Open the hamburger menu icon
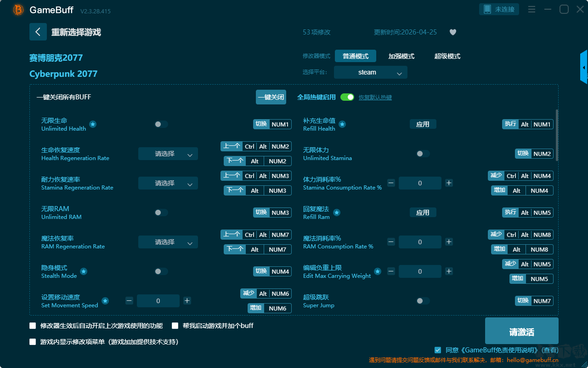 tap(531, 9)
